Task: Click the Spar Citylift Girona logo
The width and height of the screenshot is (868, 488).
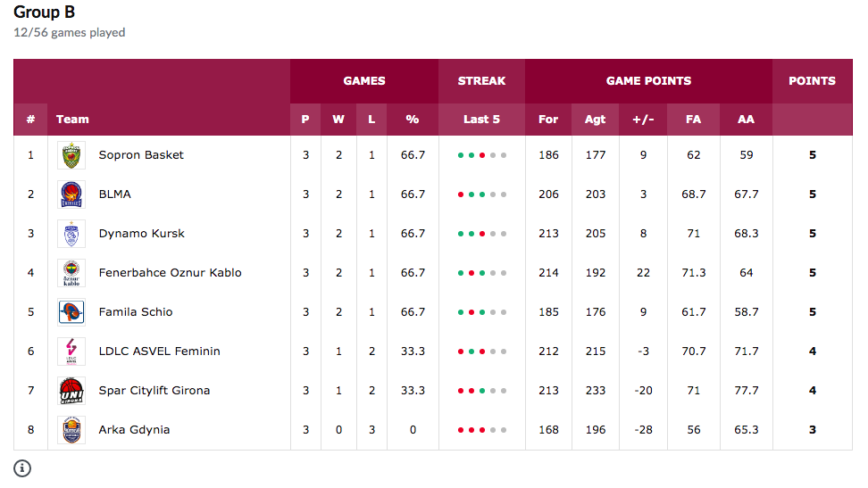Action: 71,391
